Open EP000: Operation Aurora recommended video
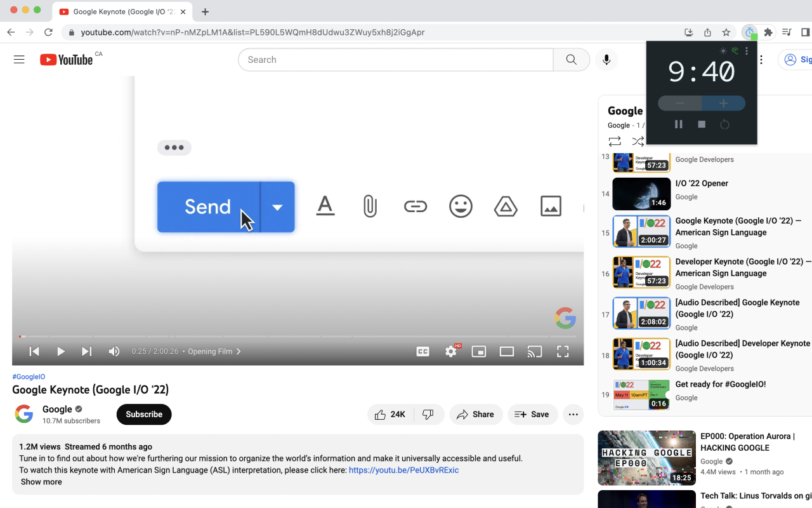The image size is (812, 508). 705,458
